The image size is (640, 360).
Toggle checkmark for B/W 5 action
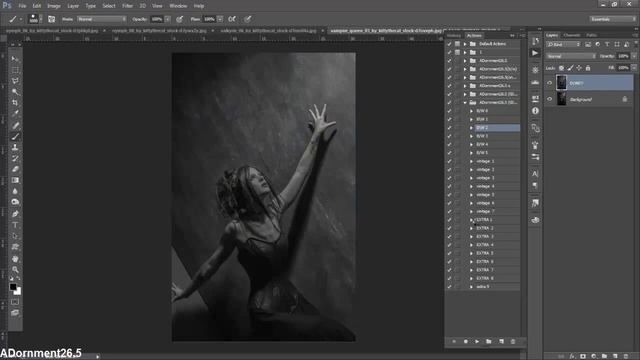[449, 153]
